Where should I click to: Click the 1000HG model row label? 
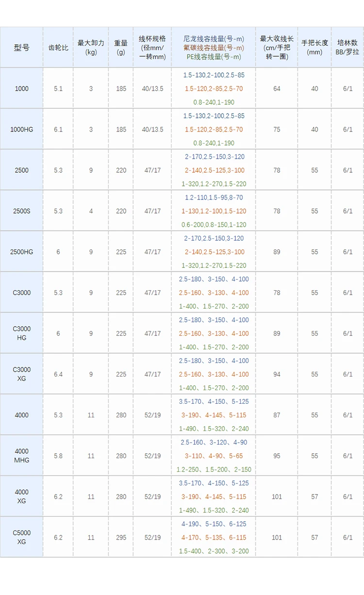tap(22, 130)
